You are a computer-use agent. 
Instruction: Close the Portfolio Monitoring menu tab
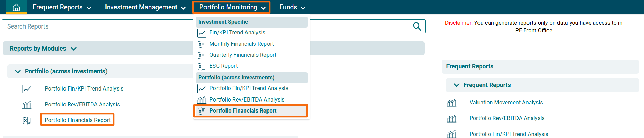231,7
